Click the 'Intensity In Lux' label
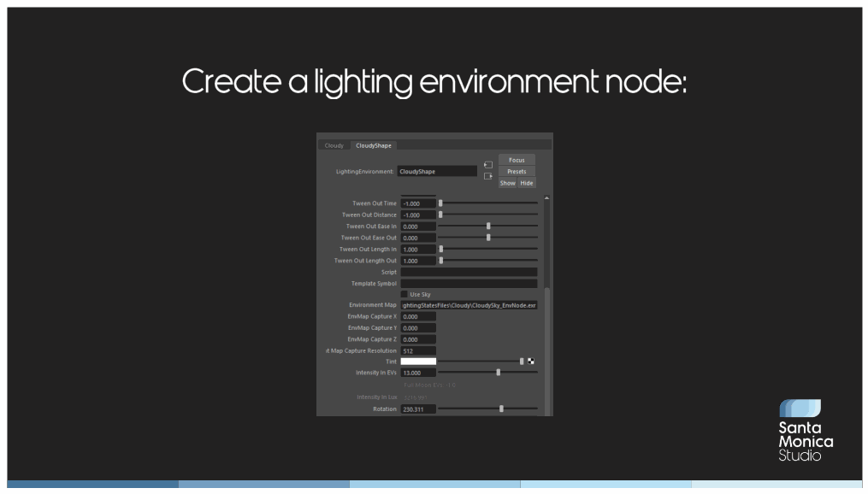The width and height of the screenshot is (868, 494). 377,397
